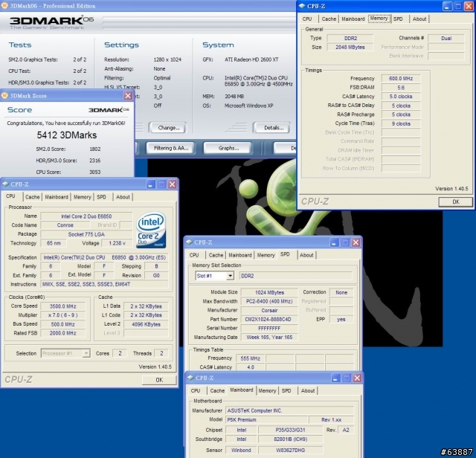Viewport: 476px width, 458px height.
Task: Select CPU tab in the Memory CPU-Z window
Action: 307,19
